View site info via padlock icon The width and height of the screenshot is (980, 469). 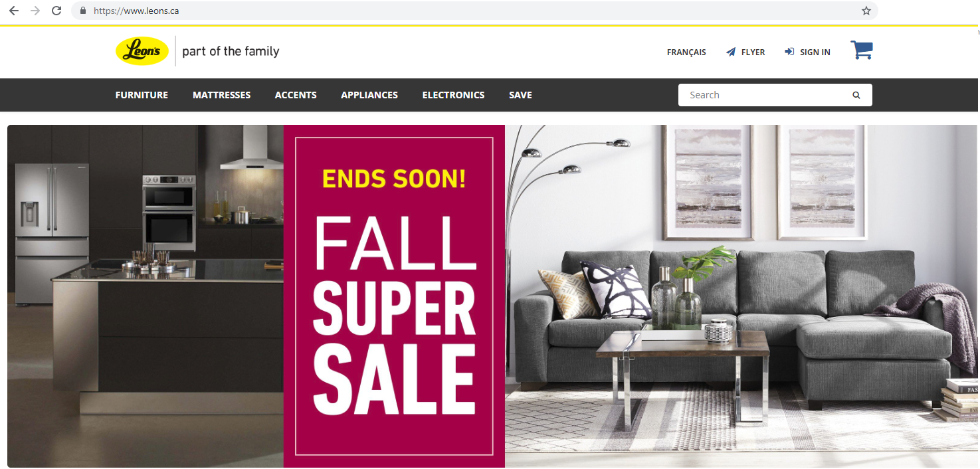click(83, 11)
